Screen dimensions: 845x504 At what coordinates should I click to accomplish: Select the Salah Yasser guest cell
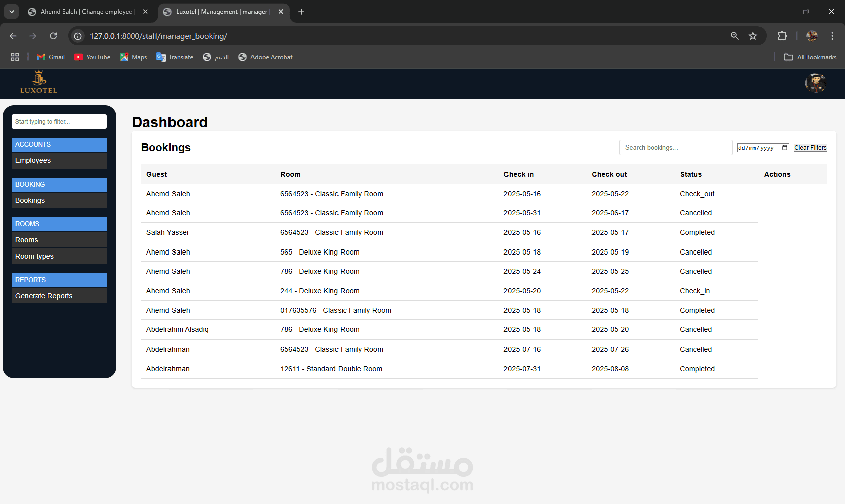167,233
